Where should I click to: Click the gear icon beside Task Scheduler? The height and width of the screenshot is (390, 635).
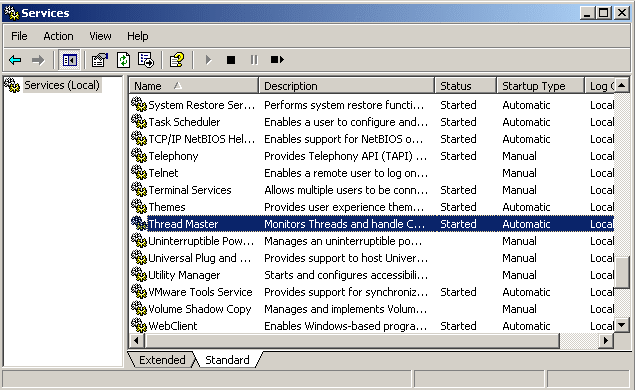pyautogui.click(x=139, y=121)
